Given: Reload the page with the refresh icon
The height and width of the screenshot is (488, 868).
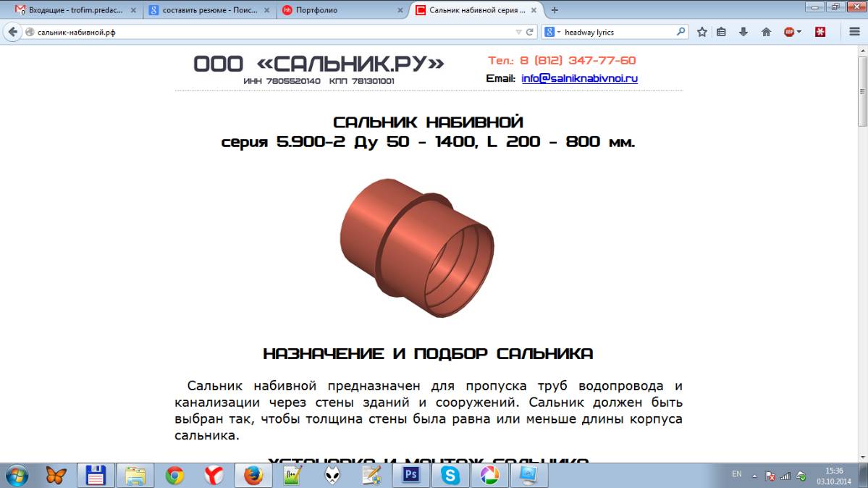Looking at the screenshot, I should click(530, 32).
